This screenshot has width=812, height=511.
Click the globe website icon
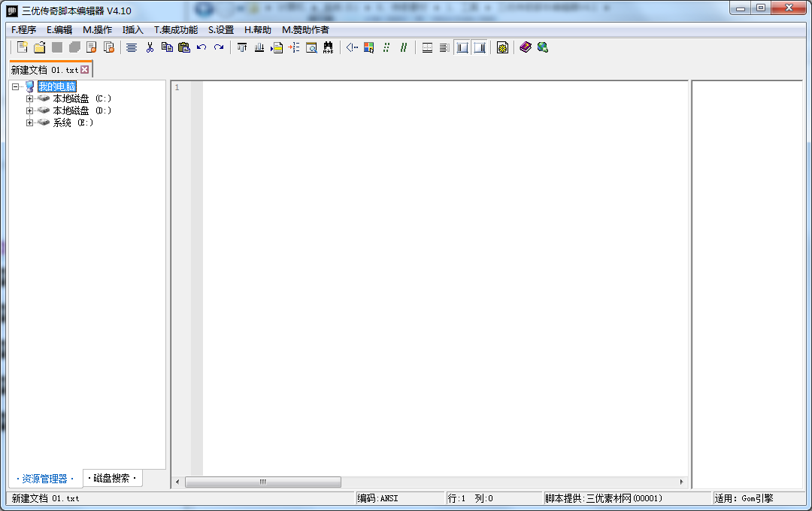pos(543,47)
